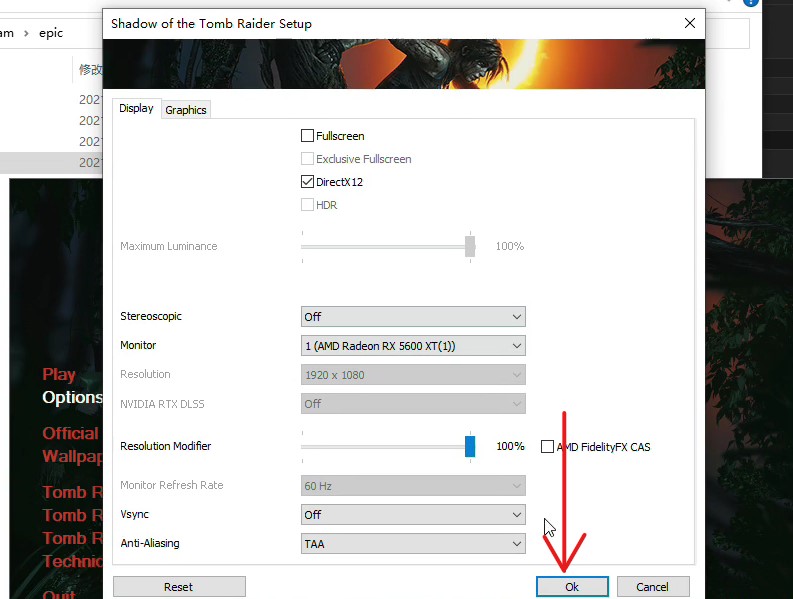Uncheck the DirectX12 checkbox
This screenshot has height=599, width=793.
point(307,182)
